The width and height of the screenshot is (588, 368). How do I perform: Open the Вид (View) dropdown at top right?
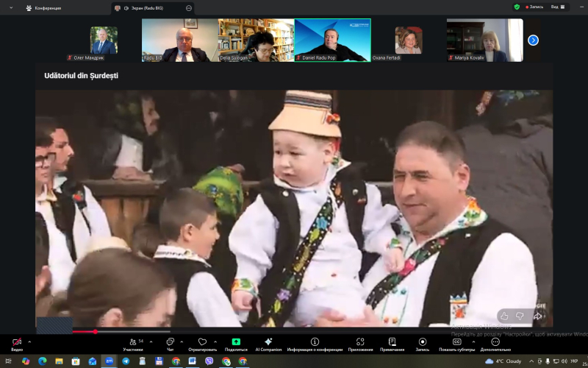[559, 7]
